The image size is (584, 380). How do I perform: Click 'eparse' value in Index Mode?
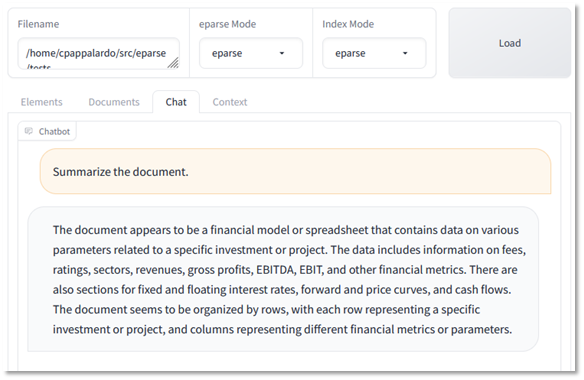coord(350,53)
